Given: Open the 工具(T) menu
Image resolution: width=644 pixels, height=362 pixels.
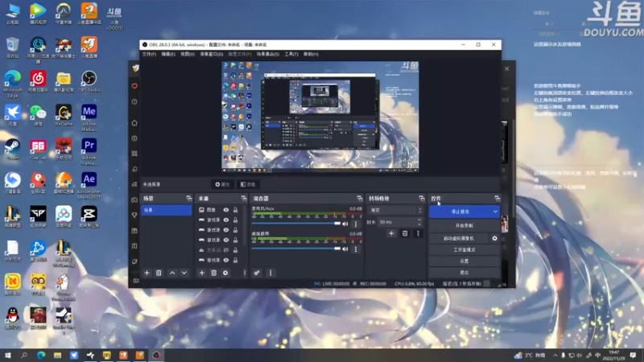Looking at the screenshot, I should (x=291, y=54).
